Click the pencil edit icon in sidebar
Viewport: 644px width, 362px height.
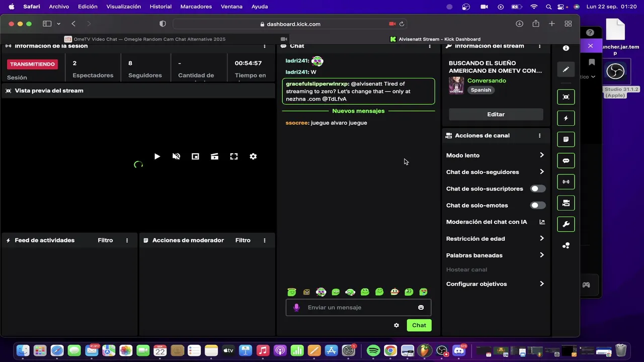pos(566,69)
